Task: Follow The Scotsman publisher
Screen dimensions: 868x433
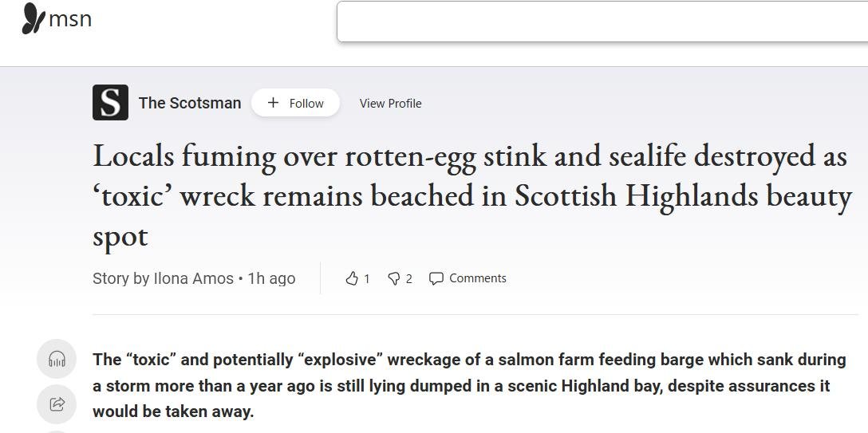Action: pos(295,103)
